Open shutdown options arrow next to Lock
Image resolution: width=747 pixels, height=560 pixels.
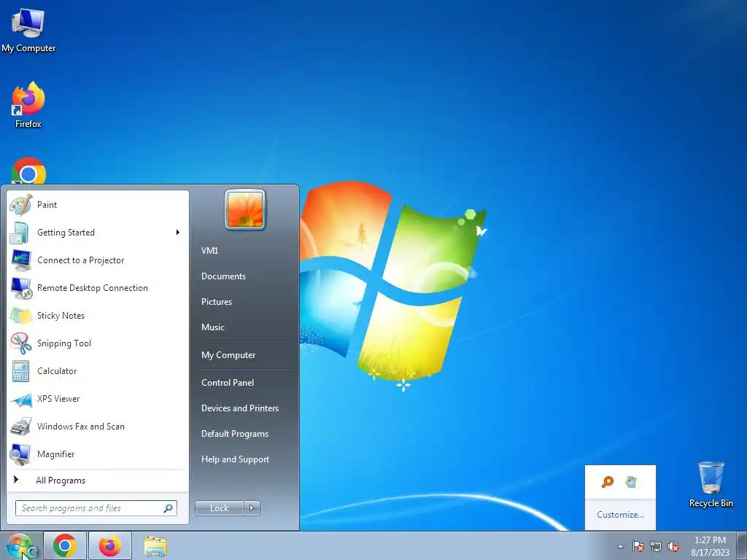[x=252, y=508]
